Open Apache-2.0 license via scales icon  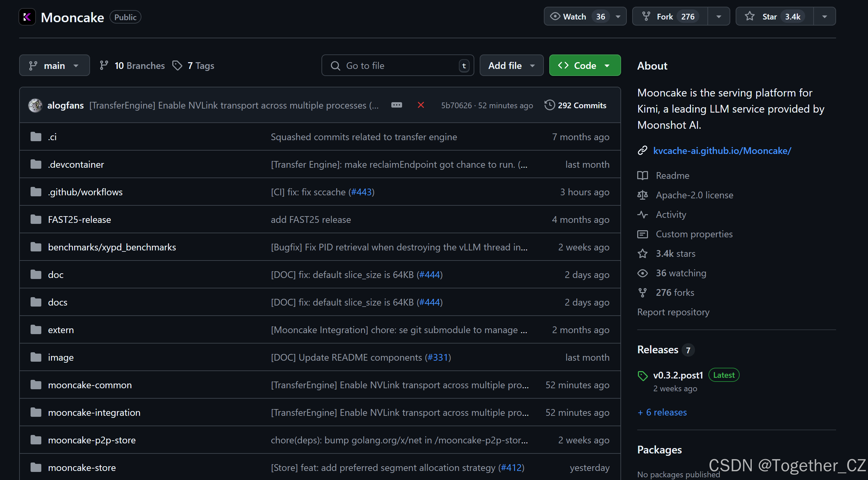click(x=643, y=195)
